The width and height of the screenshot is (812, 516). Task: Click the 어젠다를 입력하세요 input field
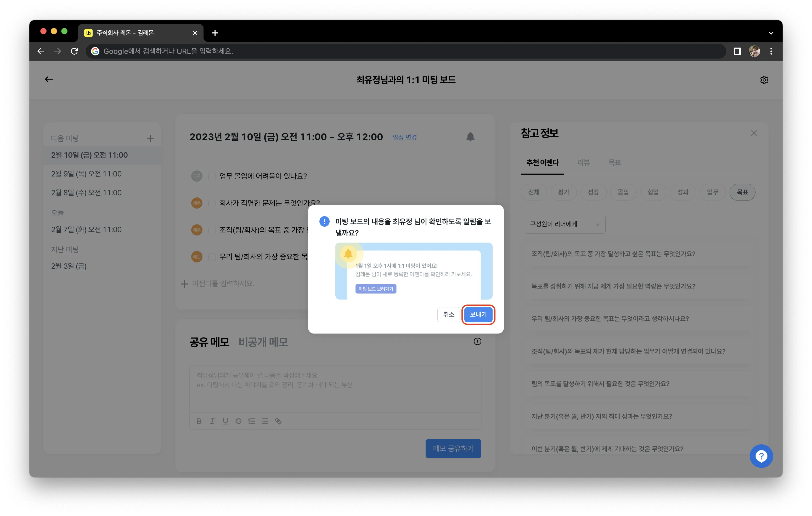(x=223, y=283)
